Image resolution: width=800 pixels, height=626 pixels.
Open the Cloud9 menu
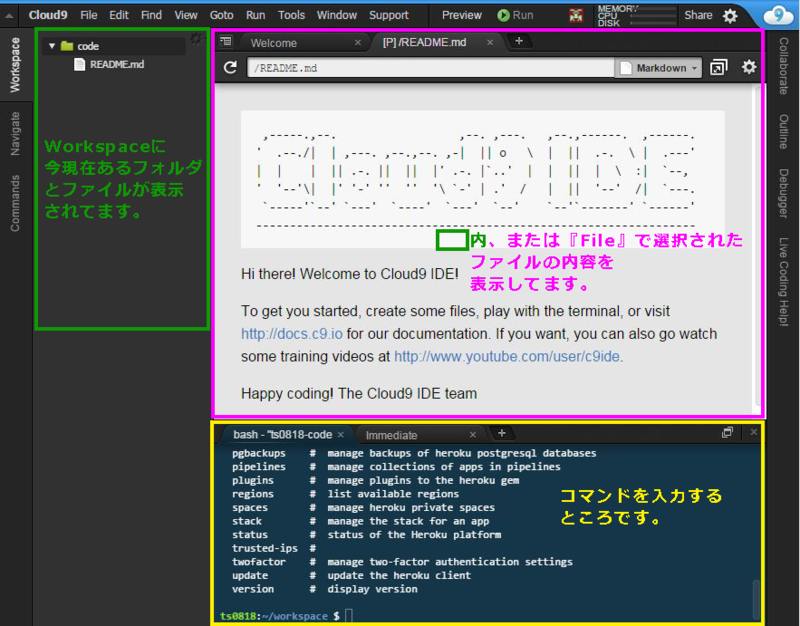coord(48,15)
